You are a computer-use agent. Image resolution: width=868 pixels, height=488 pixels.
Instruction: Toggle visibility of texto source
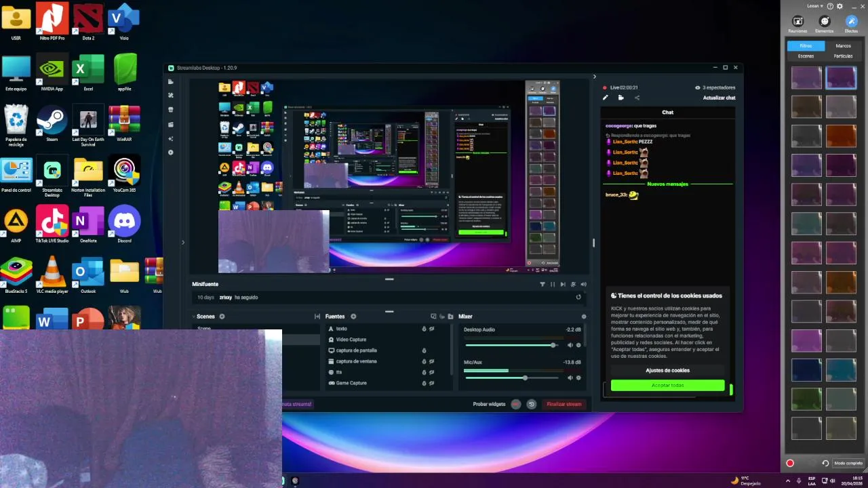[x=432, y=329]
